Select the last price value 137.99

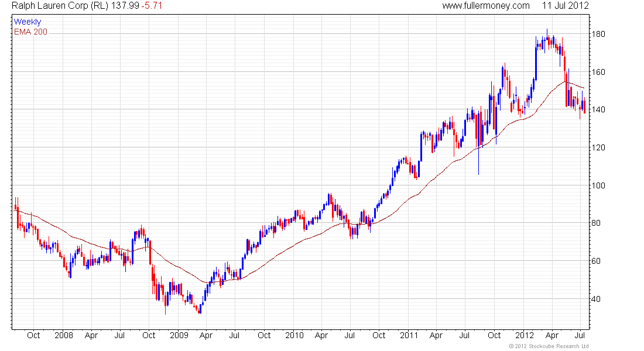125,6
